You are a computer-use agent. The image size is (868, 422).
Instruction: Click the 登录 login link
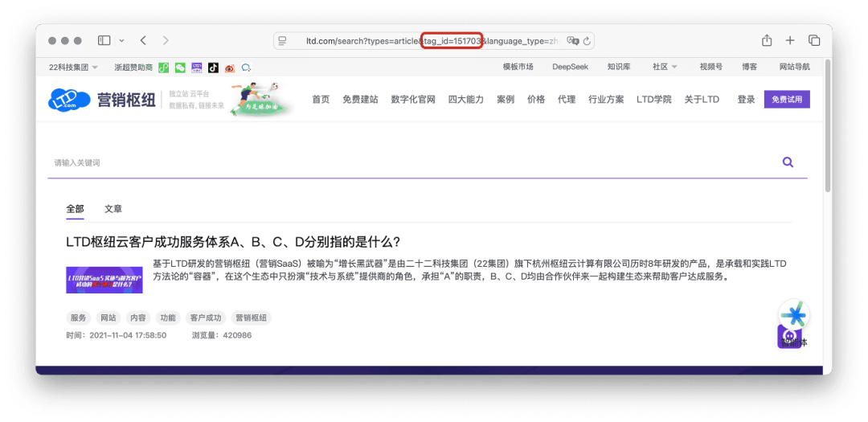pos(746,100)
